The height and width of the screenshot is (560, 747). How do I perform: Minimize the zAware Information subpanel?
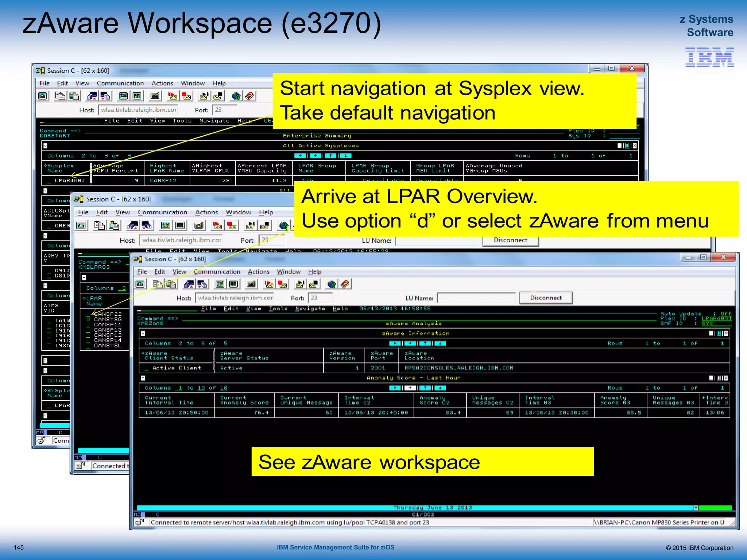point(711,333)
